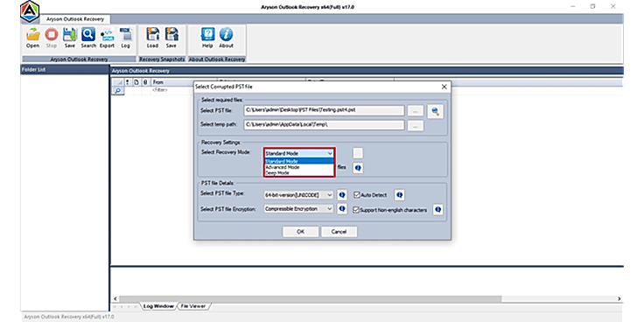This screenshot has width=644, height=322.
Task: Close the Select Corrupted PST file dialog
Action: (x=444, y=87)
